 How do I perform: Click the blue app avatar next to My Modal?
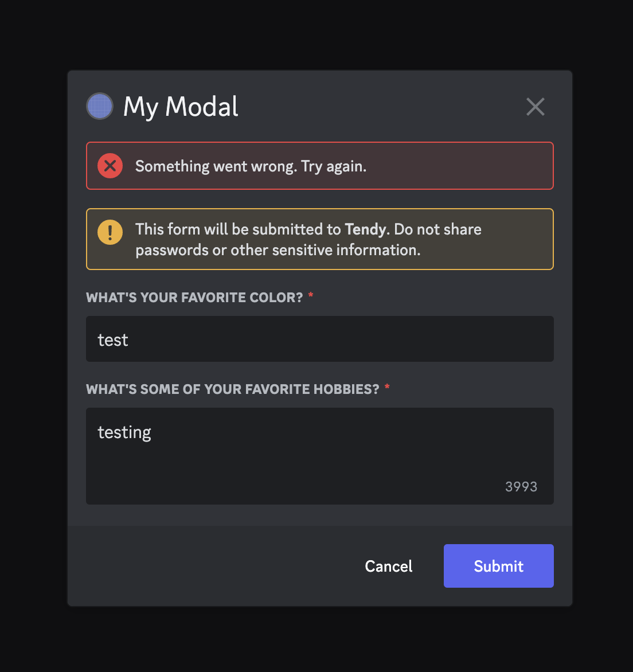tap(100, 106)
